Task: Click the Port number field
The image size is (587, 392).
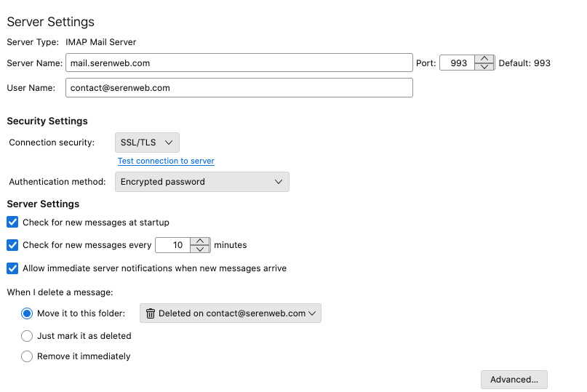Action: click(458, 63)
